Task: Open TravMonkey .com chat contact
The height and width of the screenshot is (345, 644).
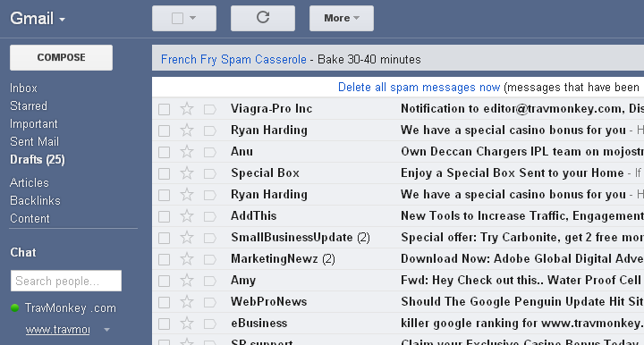Action: pyautogui.click(x=71, y=307)
